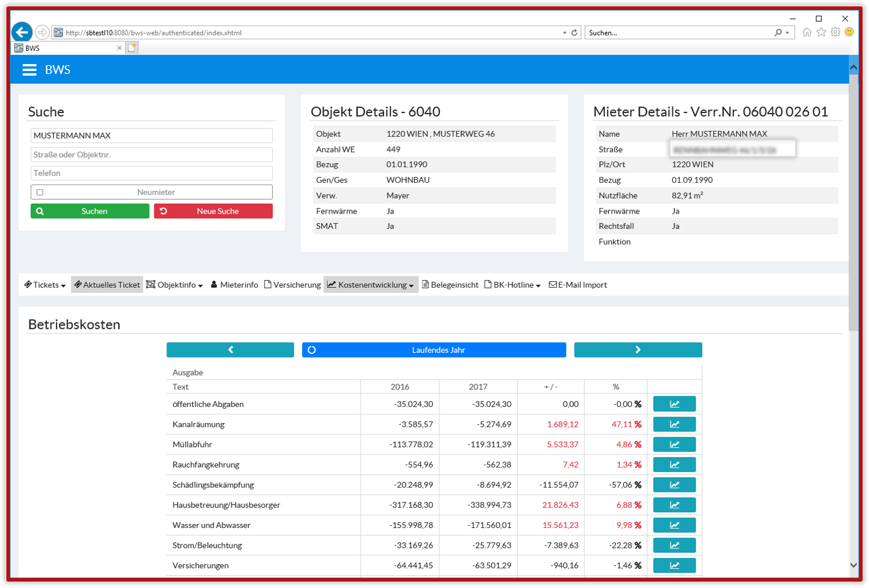The image size is (869, 588).
Task: Click the browser back arrow button
Action: click(x=22, y=32)
